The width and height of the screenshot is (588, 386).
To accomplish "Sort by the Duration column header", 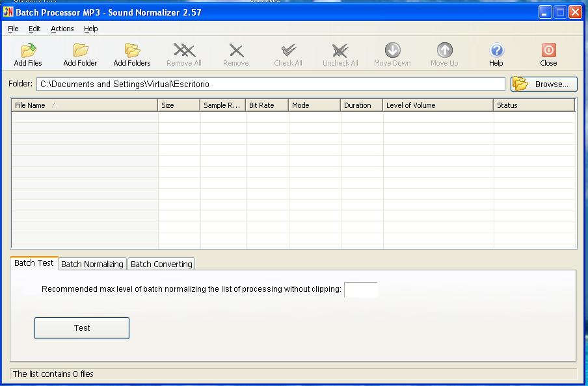I will pyautogui.click(x=362, y=105).
